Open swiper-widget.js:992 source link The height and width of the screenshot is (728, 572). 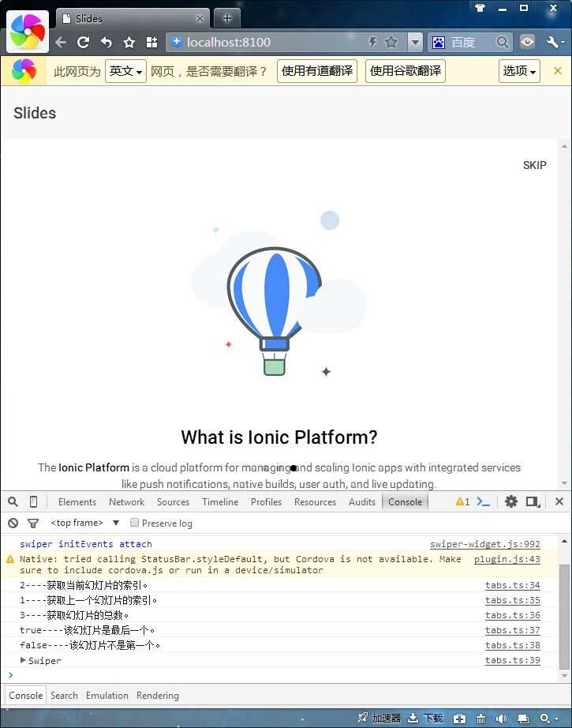(484, 544)
